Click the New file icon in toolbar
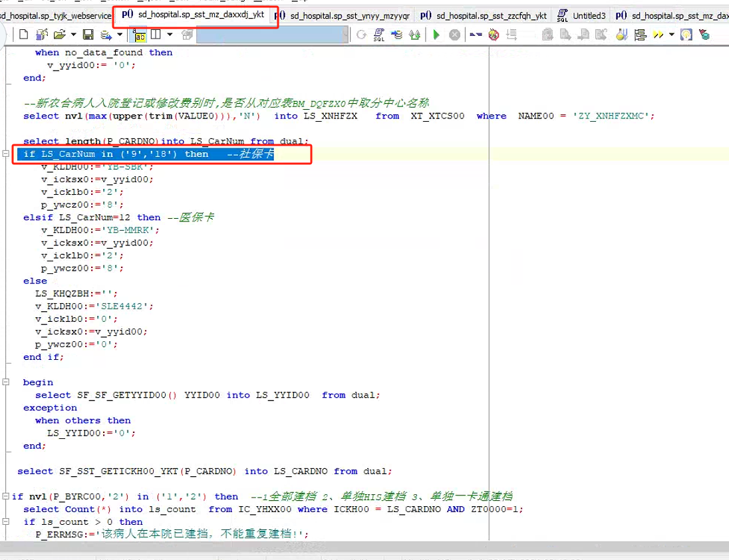The image size is (729, 560). pos(24,35)
